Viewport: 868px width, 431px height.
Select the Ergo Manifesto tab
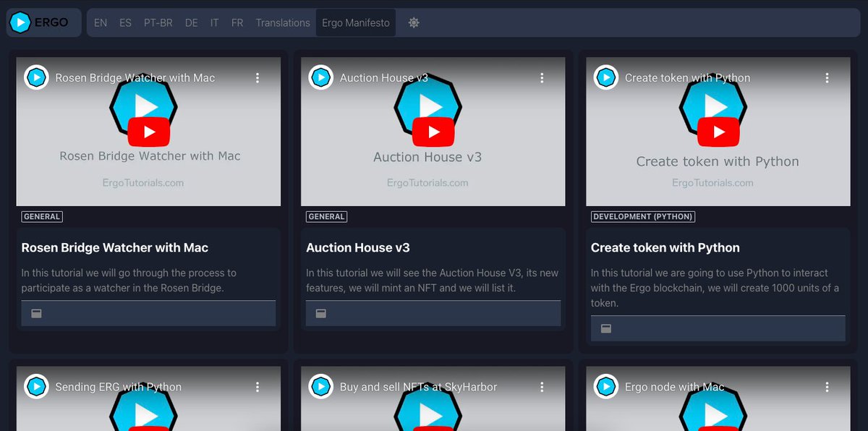point(355,22)
